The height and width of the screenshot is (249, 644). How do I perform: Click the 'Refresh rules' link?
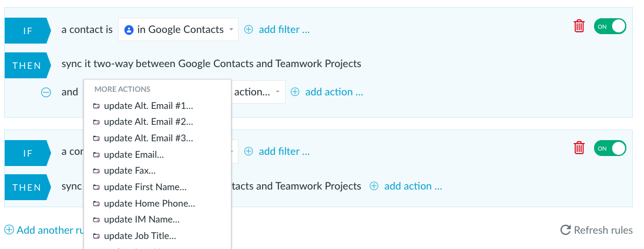603,230
